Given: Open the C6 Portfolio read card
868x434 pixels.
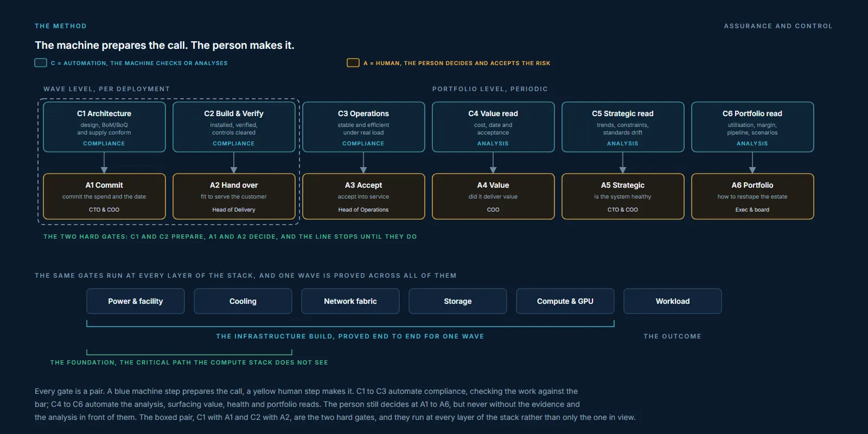Looking at the screenshot, I should tap(752, 127).
